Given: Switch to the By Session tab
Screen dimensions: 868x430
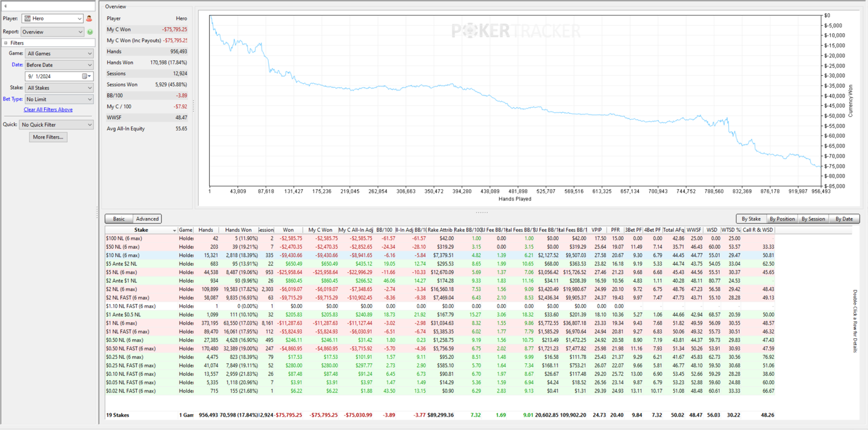Looking at the screenshot, I should tap(813, 219).
